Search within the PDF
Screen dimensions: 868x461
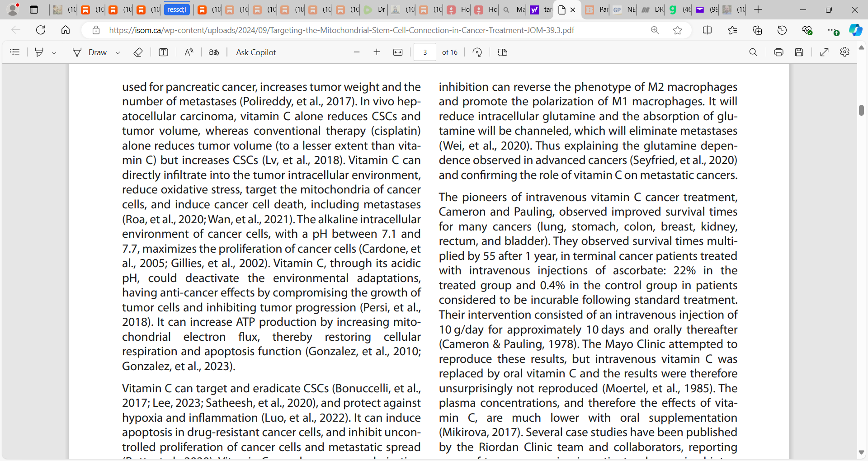click(753, 52)
